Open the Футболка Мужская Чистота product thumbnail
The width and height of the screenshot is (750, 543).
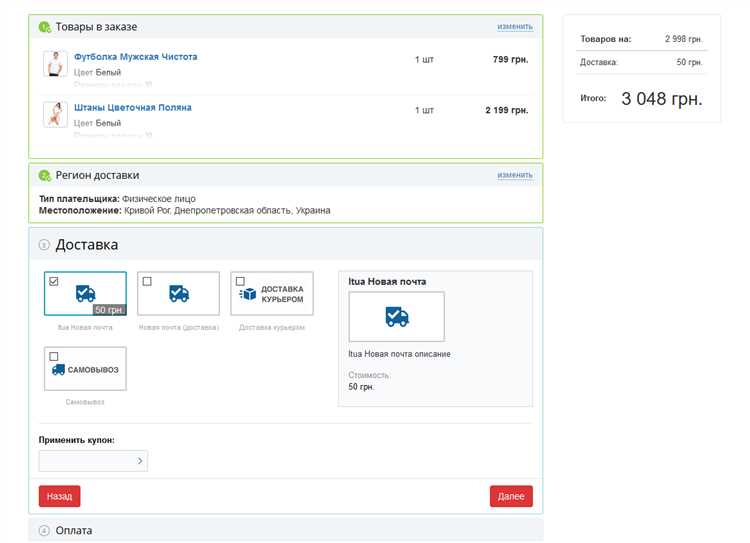pyautogui.click(x=55, y=64)
